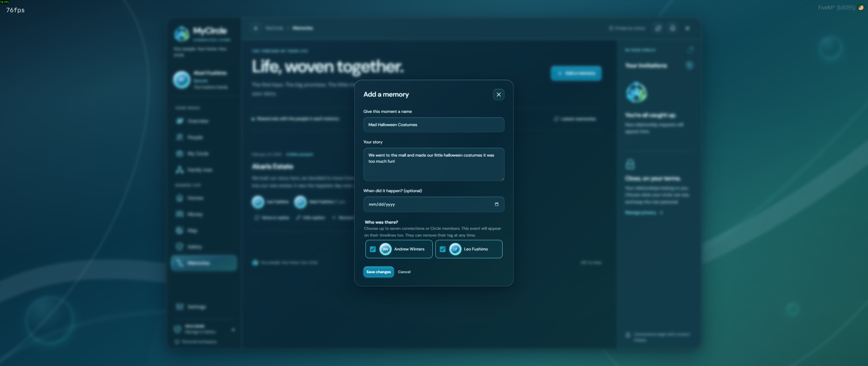Click the 'When did it happen? (optional)' label
Image resolution: width=868 pixels, height=366 pixels.
point(393,191)
